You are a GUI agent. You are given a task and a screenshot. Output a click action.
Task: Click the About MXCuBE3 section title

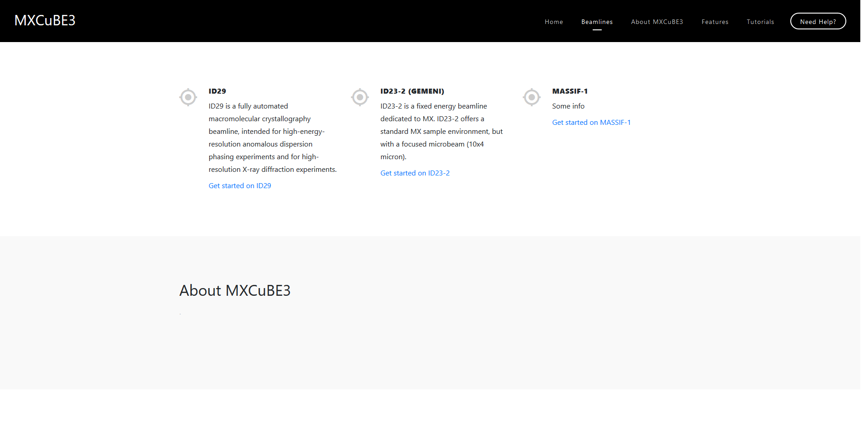[x=235, y=290]
